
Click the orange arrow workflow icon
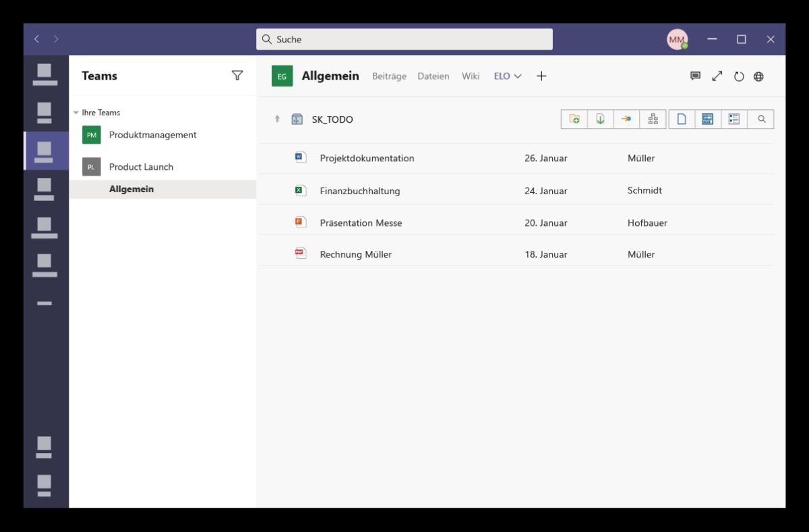pos(626,119)
